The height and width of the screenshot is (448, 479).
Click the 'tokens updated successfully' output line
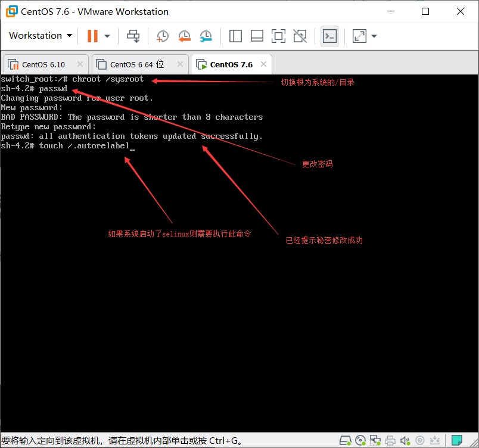(132, 136)
